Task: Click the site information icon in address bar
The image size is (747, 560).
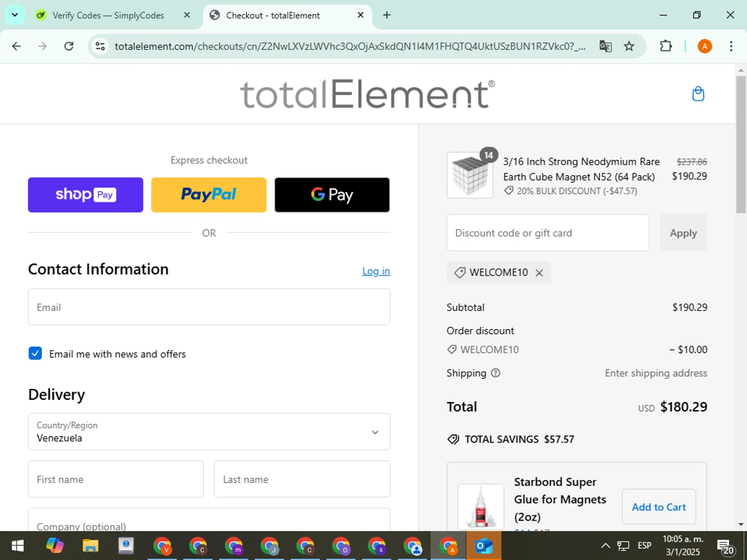Action: [100, 46]
